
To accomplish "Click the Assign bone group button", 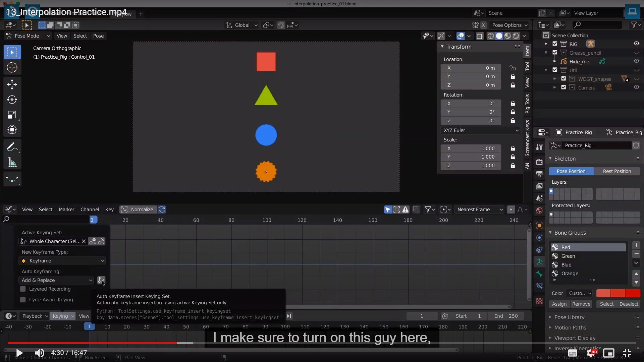I will point(559,304).
